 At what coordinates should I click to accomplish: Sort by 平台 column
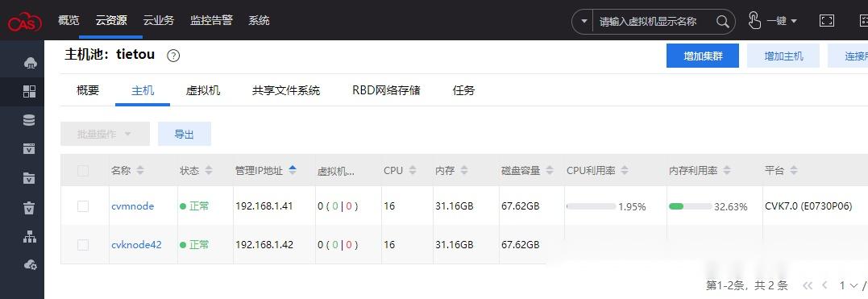pyautogui.click(x=794, y=171)
